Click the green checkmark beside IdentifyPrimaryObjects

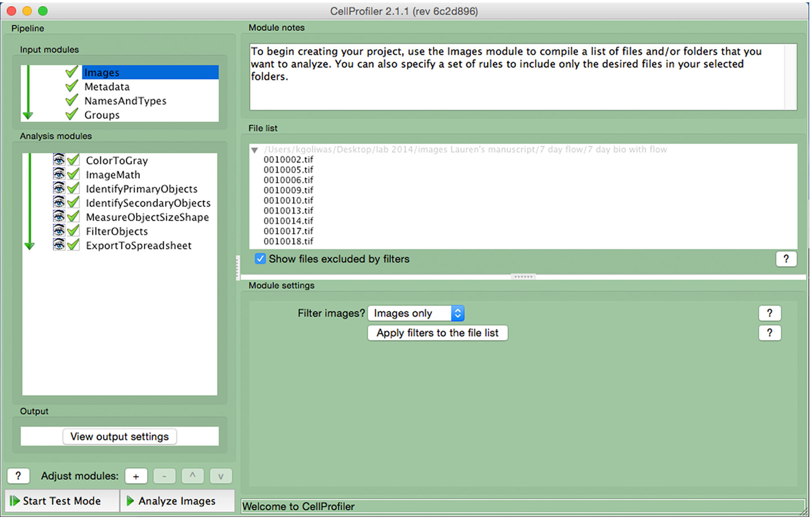point(73,188)
